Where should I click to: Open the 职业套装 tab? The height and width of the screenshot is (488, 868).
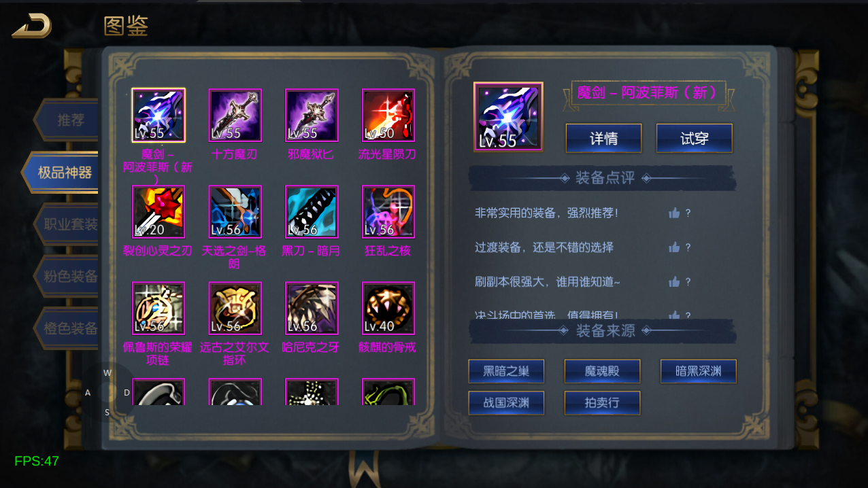68,224
